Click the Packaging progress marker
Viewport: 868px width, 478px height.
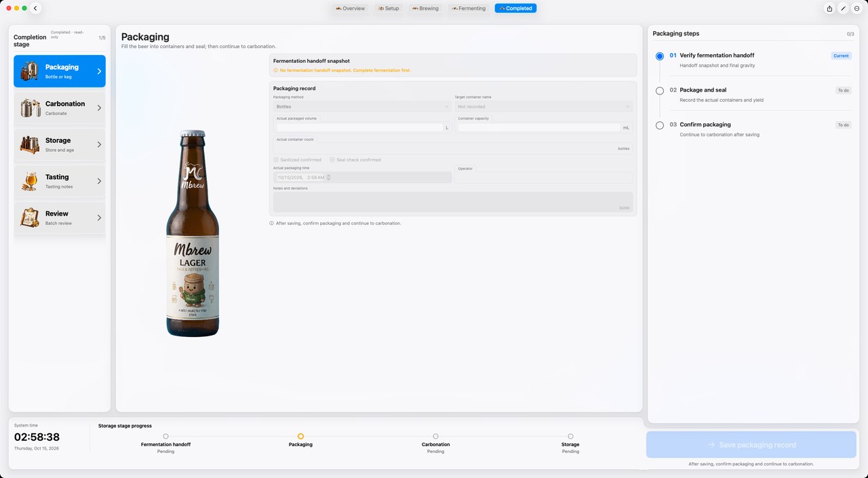click(300, 437)
